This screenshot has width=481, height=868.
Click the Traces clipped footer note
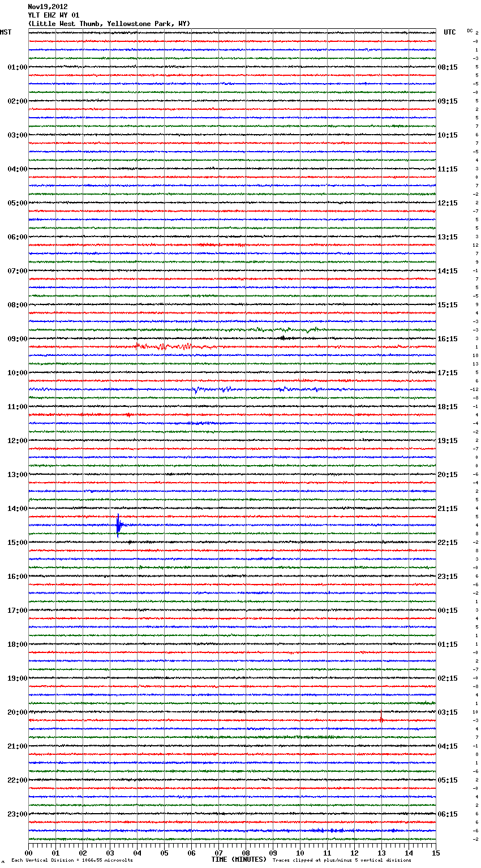pyautogui.click(x=342, y=860)
